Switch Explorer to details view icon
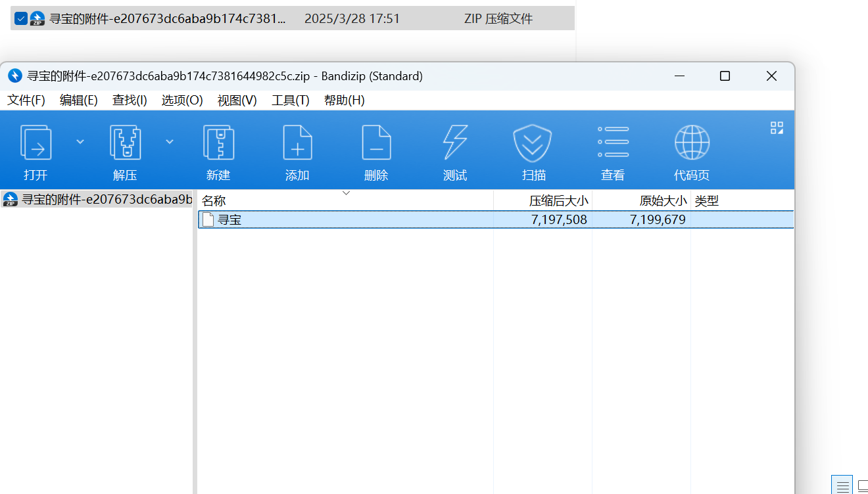The image size is (868, 494). pyautogui.click(x=842, y=485)
